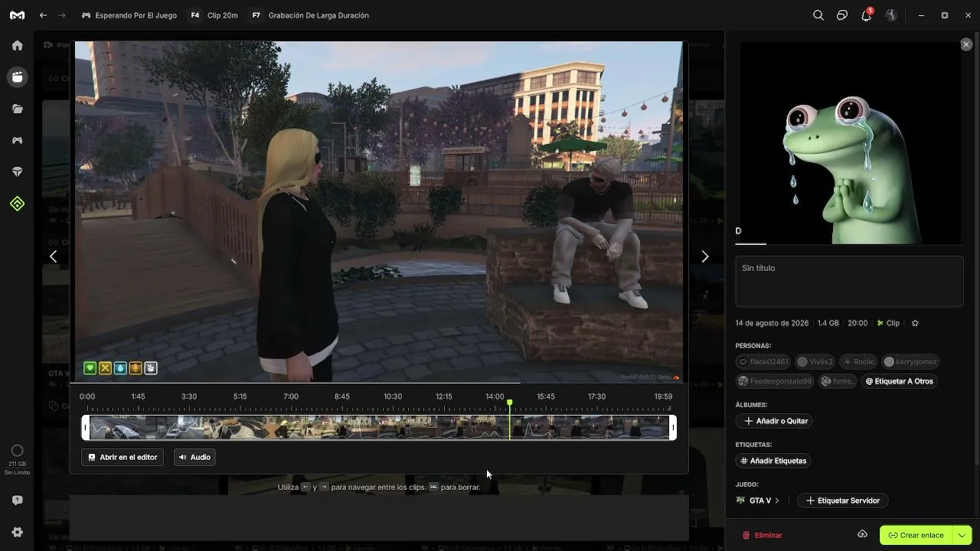Go to the previous clip

53,256
